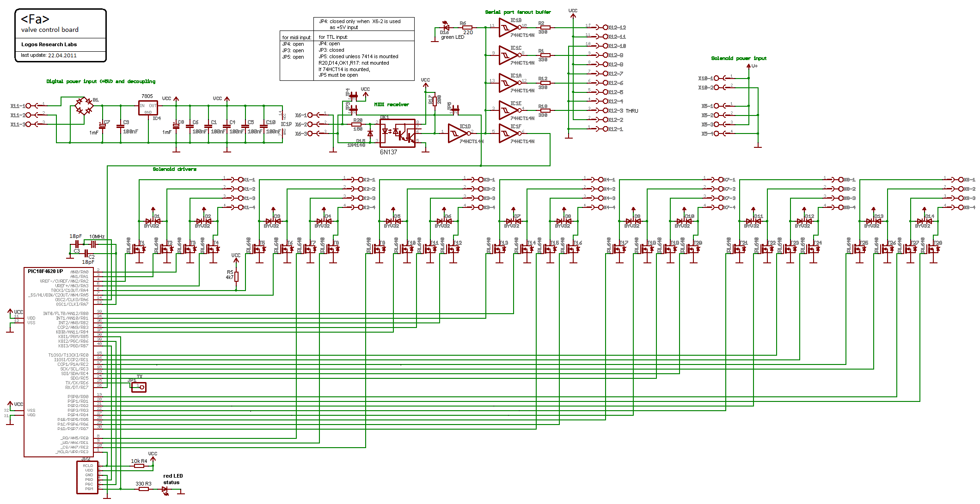Viewport: 980px width, 504px height.
Task: Select the 'Solenoid power input' heading
Action: click(x=738, y=58)
